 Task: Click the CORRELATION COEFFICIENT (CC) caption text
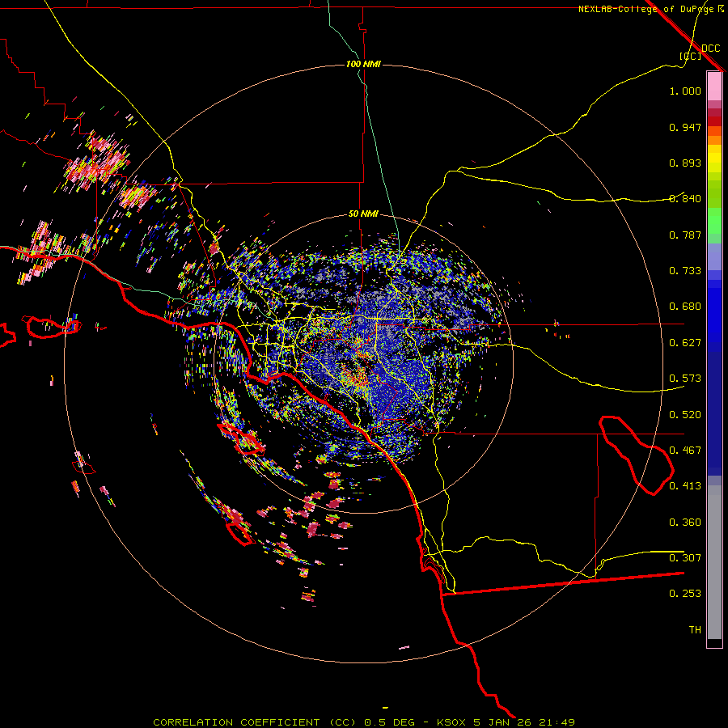[255, 722]
